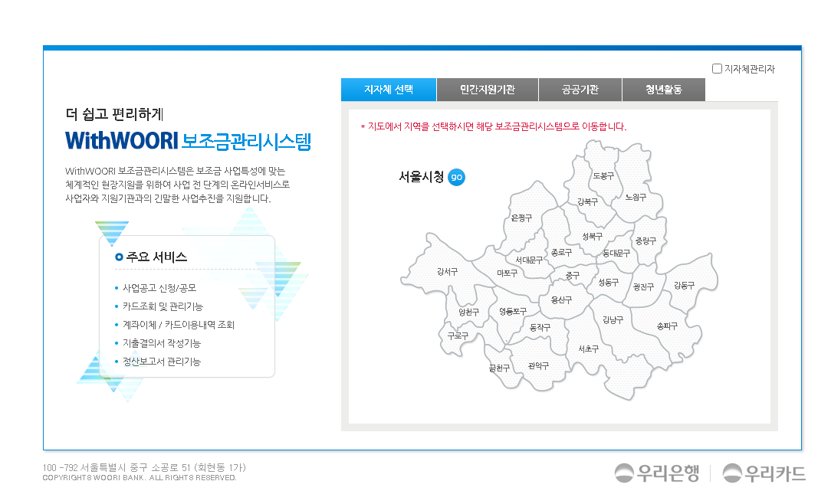Screen dimensions: 831x504
Task: Click 카드조회 및 관리기능 in the service list
Action: tap(163, 306)
